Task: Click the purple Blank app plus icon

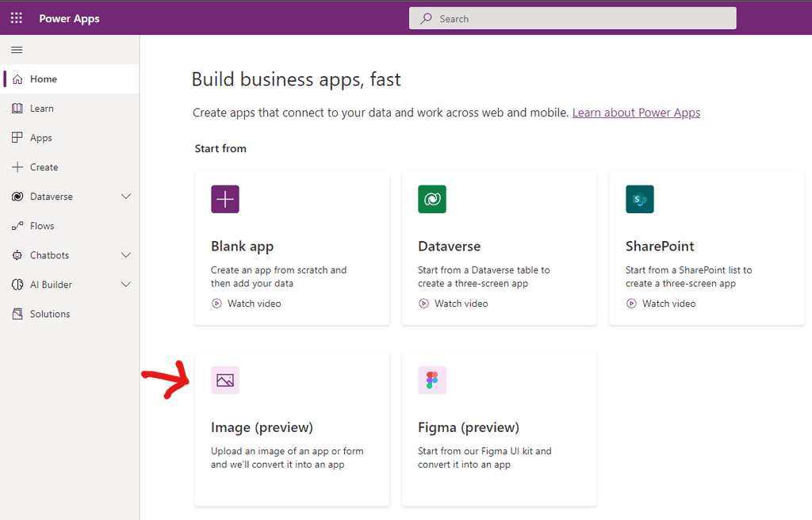Action: pyautogui.click(x=225, y=199)
